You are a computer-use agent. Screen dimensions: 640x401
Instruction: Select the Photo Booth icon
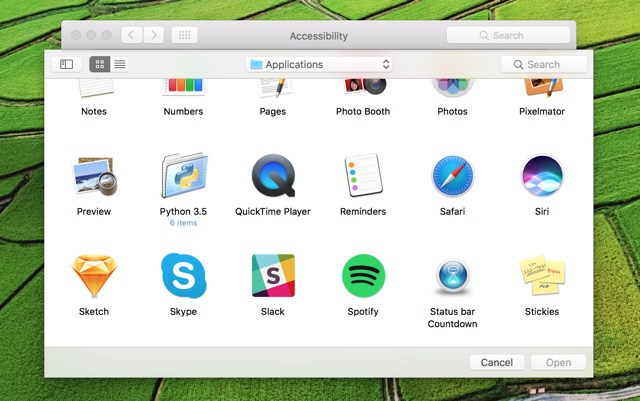[x=365, y=87]
